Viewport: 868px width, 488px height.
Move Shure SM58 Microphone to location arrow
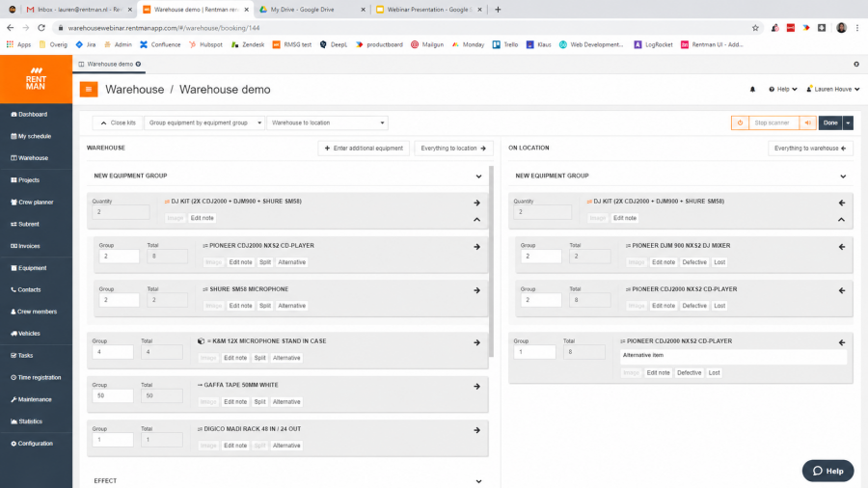[476, 290]
